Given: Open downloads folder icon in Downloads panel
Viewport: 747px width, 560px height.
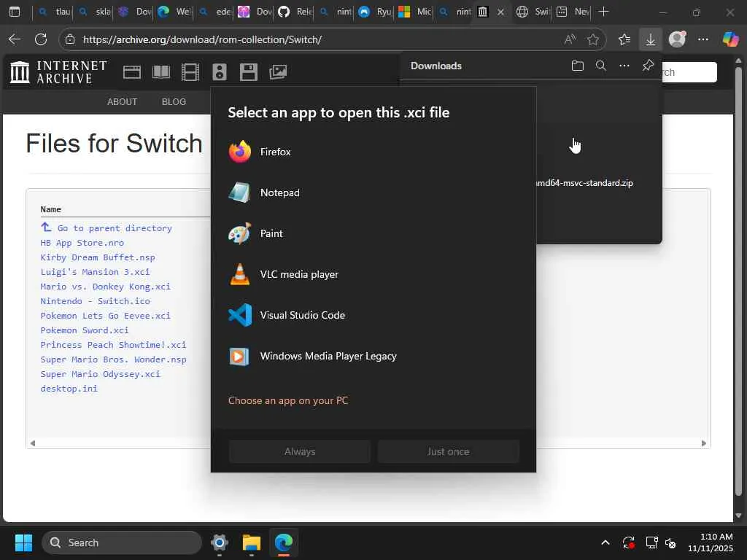Looking at the screenshot, I should 578,66.
